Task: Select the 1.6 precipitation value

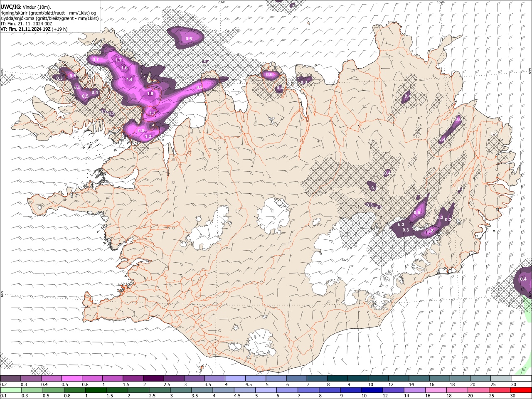Action: pos(124,68)
